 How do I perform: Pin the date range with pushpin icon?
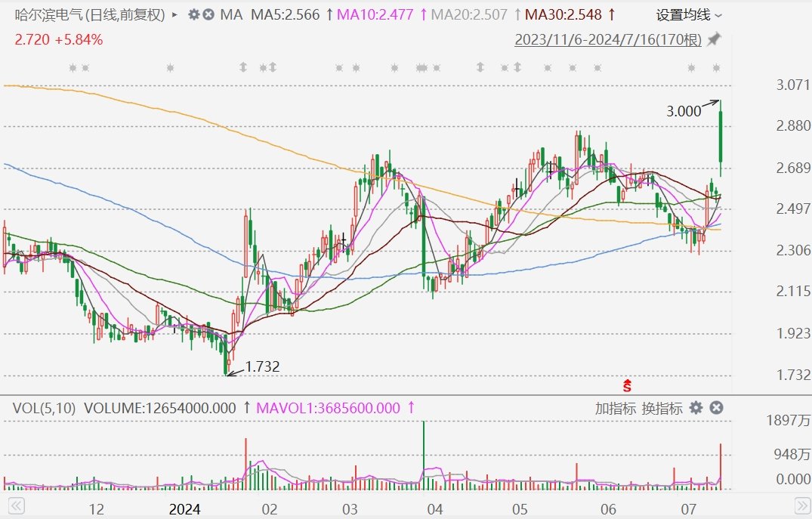[714, 40]
